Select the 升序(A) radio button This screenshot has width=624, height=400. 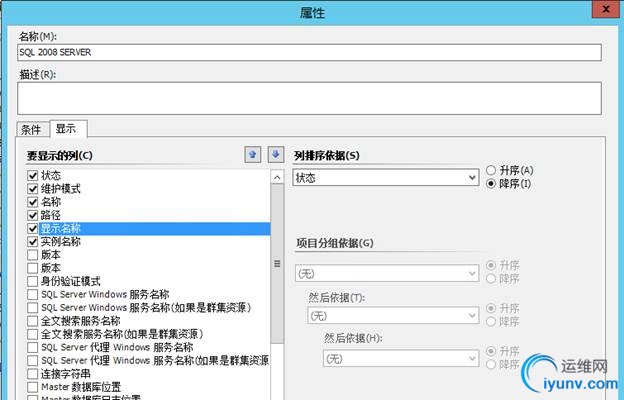[491, 170]
